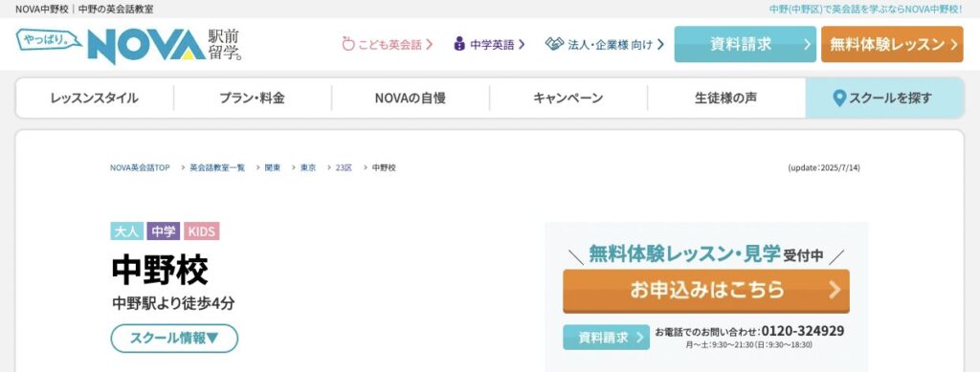Select the KIDS category tag
Screen dimensions: 980x372
(x=201, y=231)
